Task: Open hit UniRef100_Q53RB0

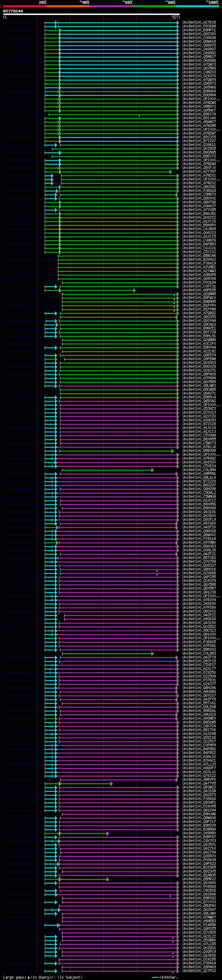Action: [x=199, y=940]
